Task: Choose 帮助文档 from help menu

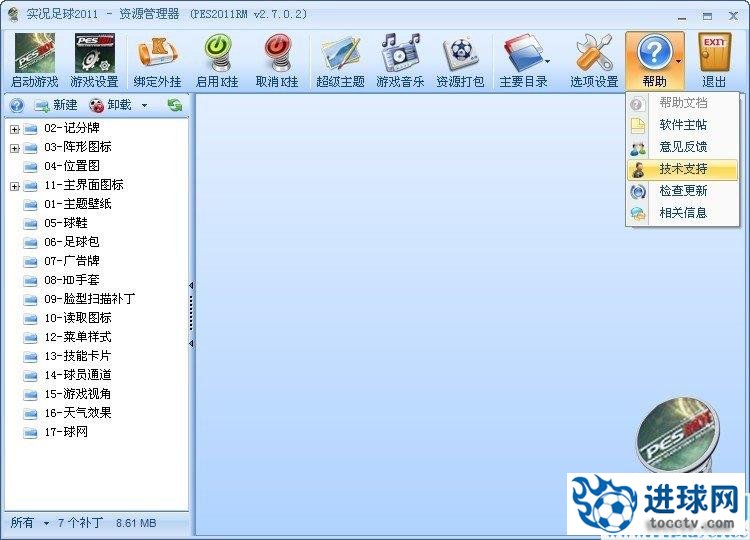Action: pos(682,102)
